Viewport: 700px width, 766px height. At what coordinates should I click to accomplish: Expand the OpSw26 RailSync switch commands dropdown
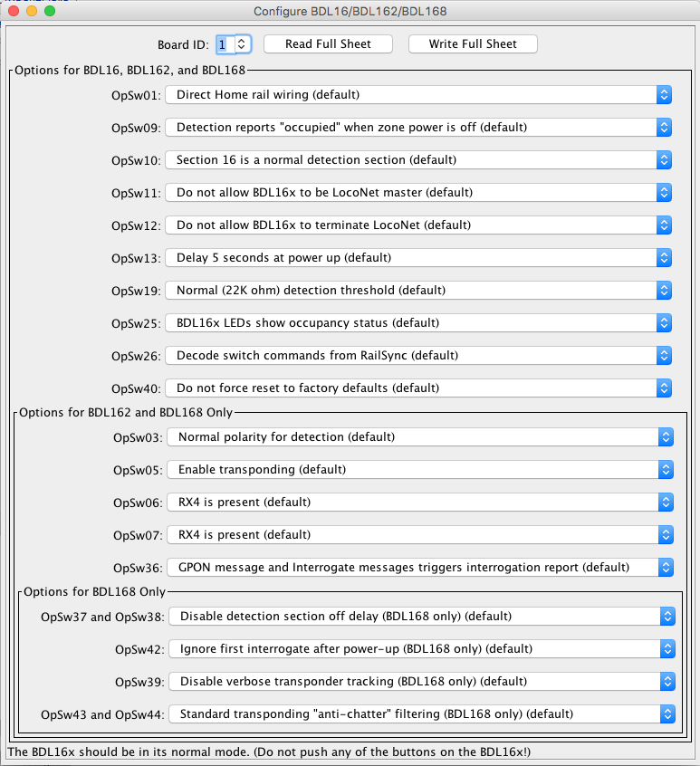click(417, 356)
